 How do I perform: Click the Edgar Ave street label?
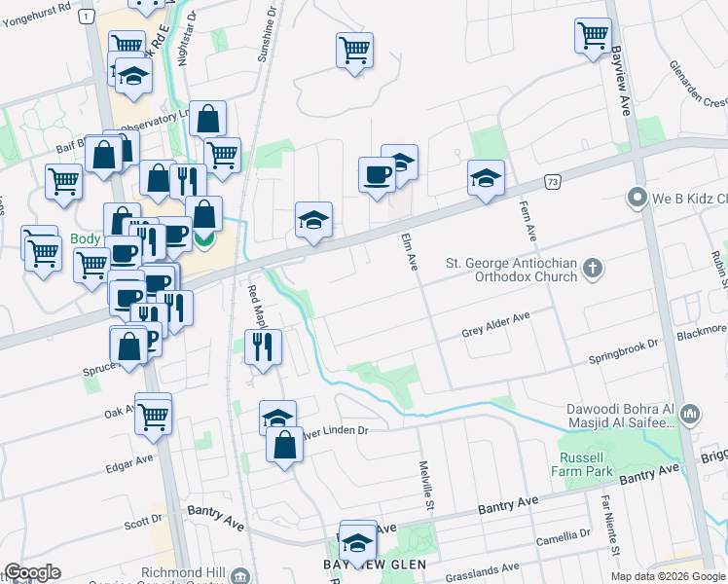click(129, 463)
